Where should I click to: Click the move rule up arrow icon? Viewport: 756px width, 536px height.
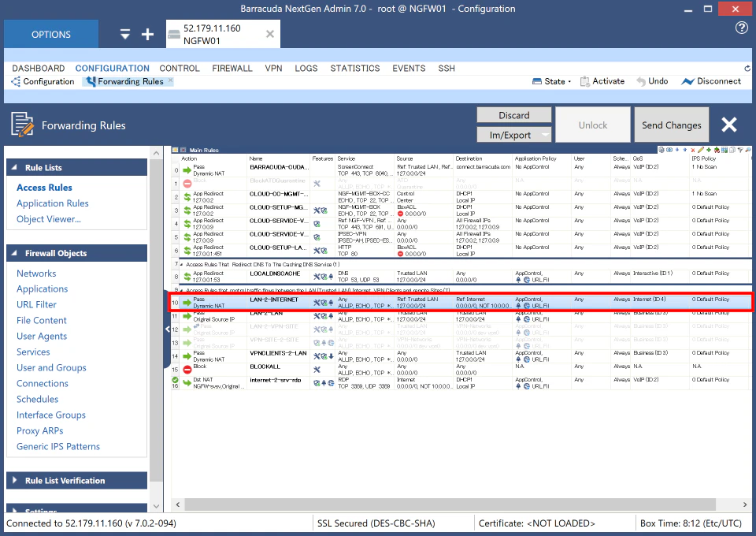click(684, 150)
